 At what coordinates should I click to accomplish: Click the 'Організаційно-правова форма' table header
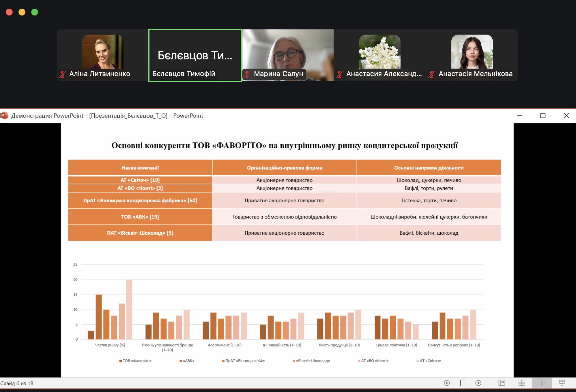(x=285, y=168)
